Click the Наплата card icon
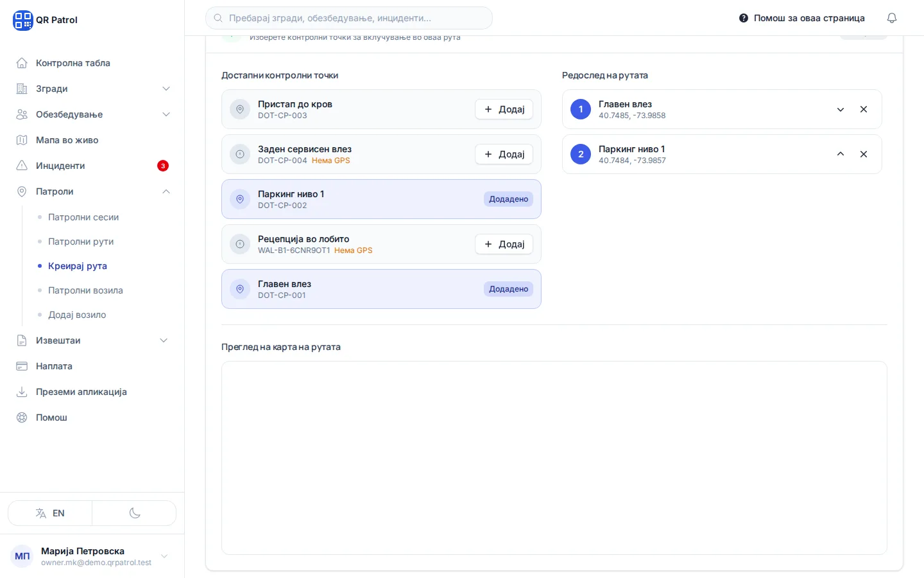Viewport: 924px width, 578px height. [22, 366]
